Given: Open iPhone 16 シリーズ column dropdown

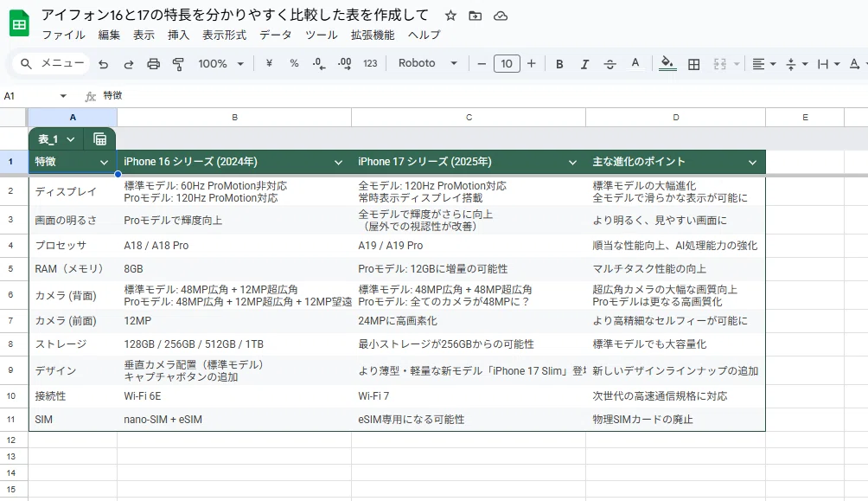Looking at the screenshot, I should click(338, 163).
